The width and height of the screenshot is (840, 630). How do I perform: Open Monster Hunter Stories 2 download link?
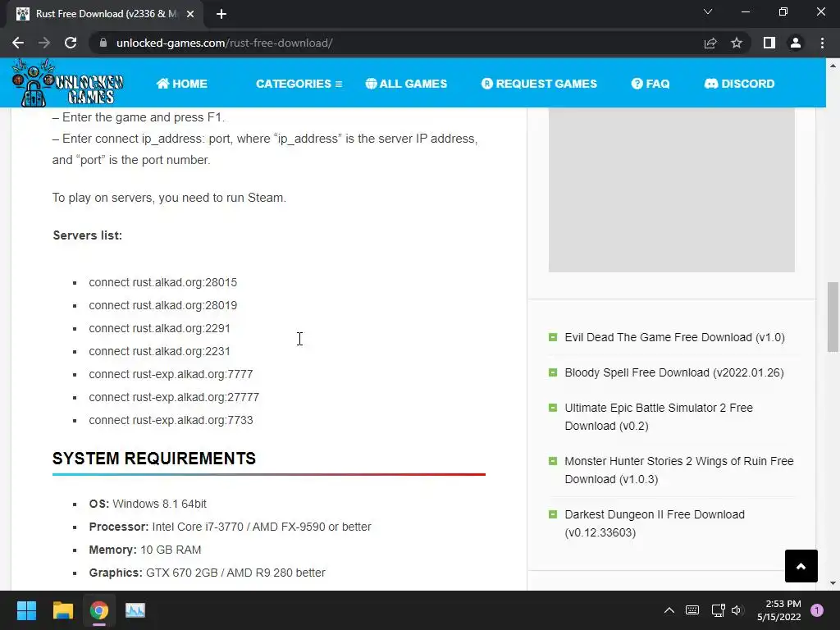[678, 470]
